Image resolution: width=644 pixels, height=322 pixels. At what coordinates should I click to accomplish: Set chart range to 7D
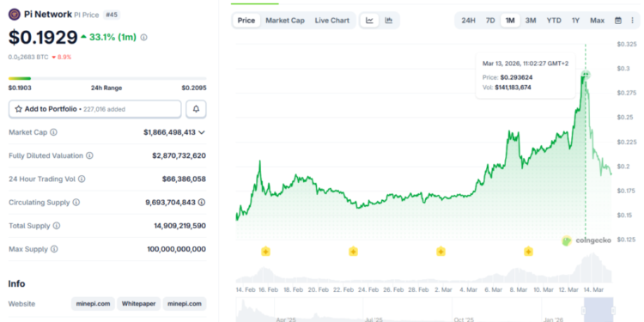pos(490,21)
